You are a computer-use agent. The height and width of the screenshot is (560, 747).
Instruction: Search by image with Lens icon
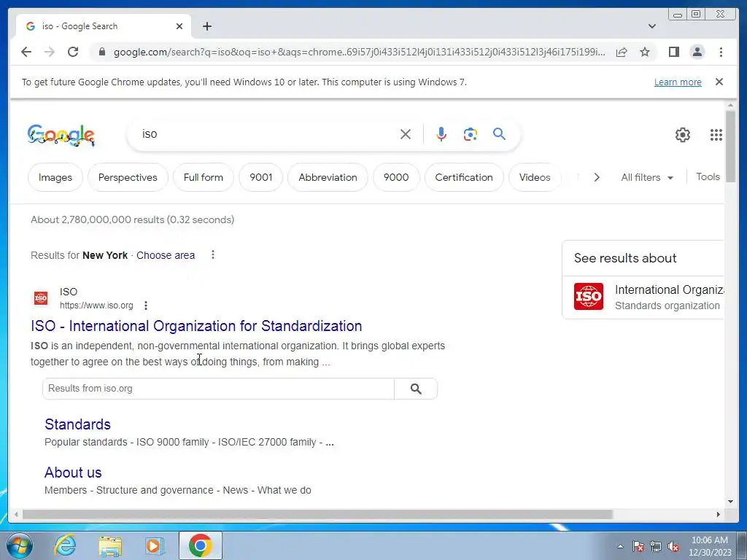pos(471,134)
